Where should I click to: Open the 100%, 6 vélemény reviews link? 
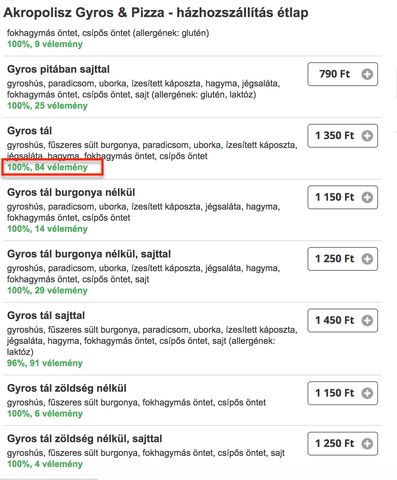coord(45,414)
